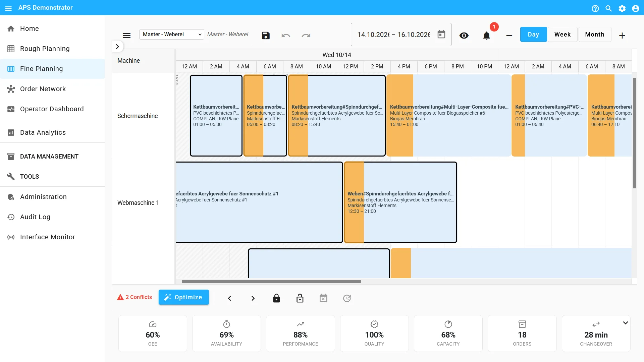644x362 pixels.
Task: Go to previous period with left chevron
Action: click(x=229, y=298)
